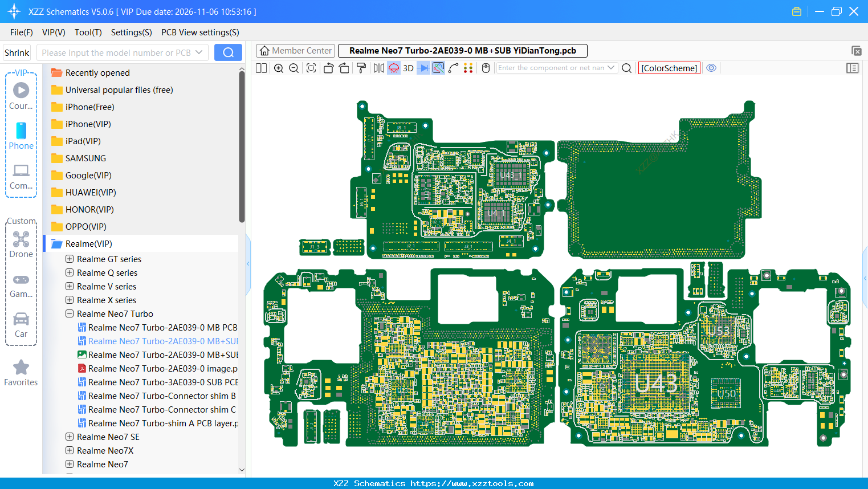Open the Game console category
This screenshot has height=489, width=868.
tap(21, 285)
